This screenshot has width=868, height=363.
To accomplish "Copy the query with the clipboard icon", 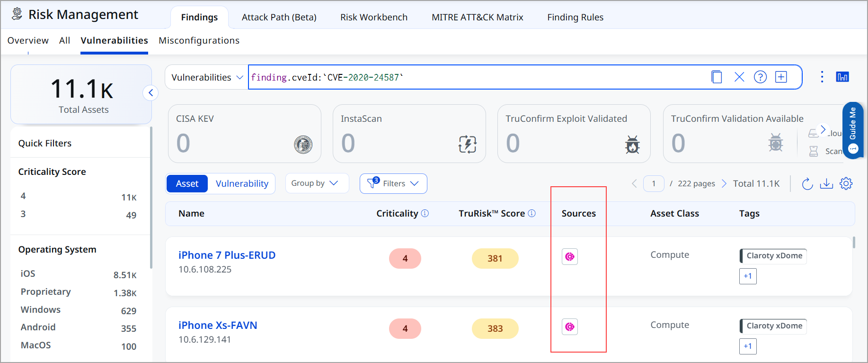I will click(x=717, y=77).
